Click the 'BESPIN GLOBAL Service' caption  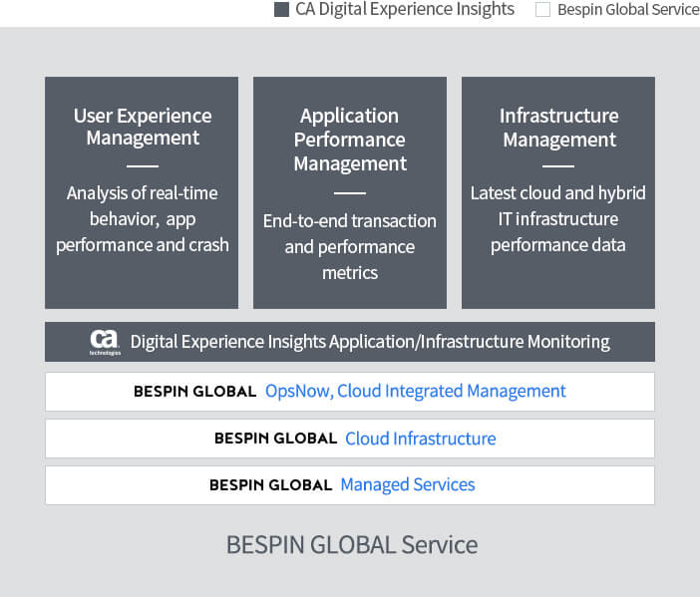[x=352, y=545]
